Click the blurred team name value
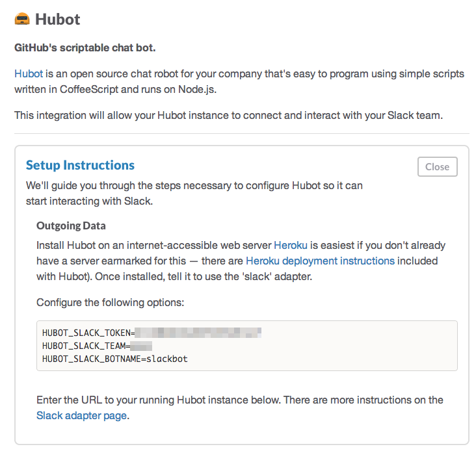Image resolution: width=476 pixels, height=451 pixels. point(141,346)
